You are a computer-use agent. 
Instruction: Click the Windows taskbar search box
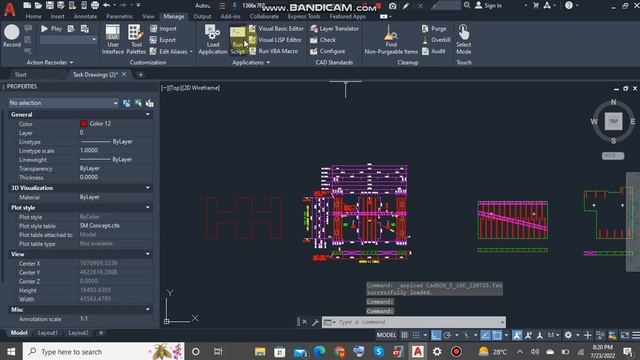[x=104, y=351]
